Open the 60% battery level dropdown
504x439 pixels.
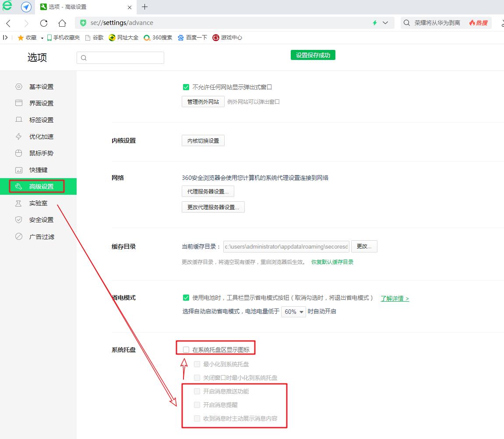[293, 312]
